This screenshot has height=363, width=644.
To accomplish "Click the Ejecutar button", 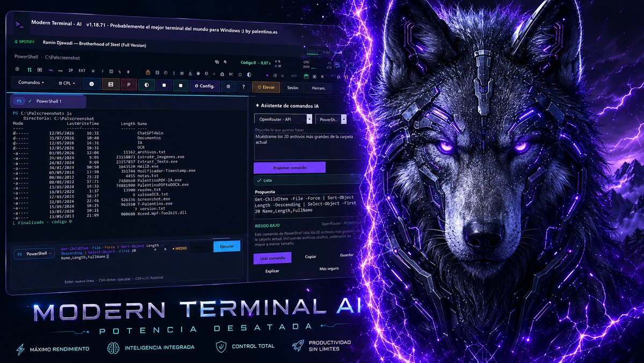I will [x=227, y=246].
